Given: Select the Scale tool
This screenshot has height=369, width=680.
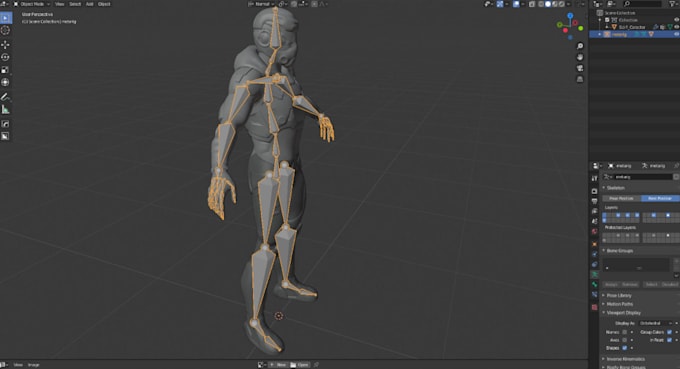Looking at the screenshot, I should [x=5, y=70].
